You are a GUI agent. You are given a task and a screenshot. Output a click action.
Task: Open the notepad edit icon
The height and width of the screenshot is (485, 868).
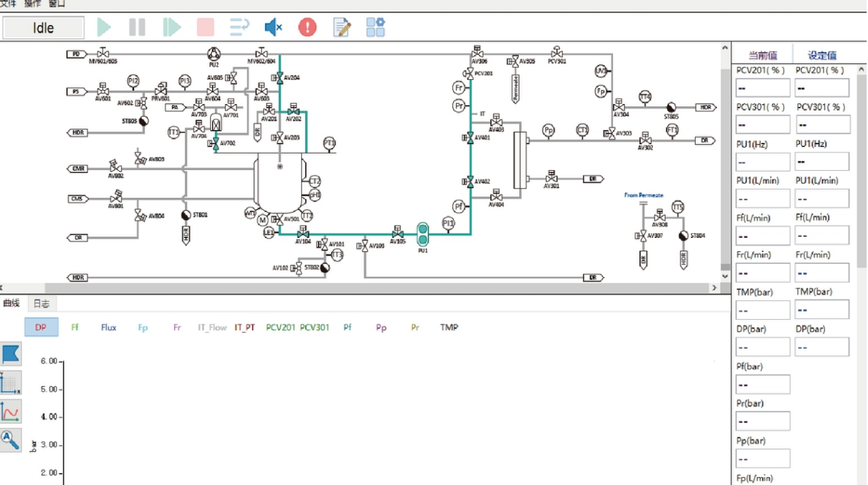pos(342,28)
